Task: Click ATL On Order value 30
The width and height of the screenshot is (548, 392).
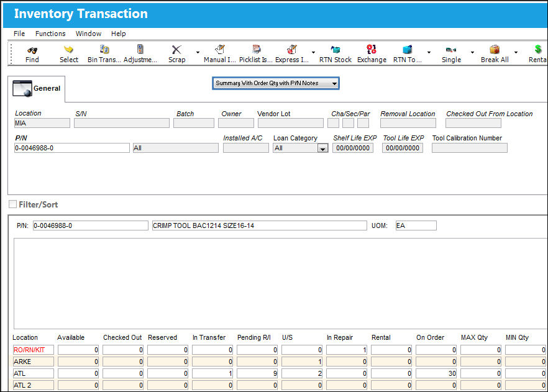Action: (x=436, y=373)
